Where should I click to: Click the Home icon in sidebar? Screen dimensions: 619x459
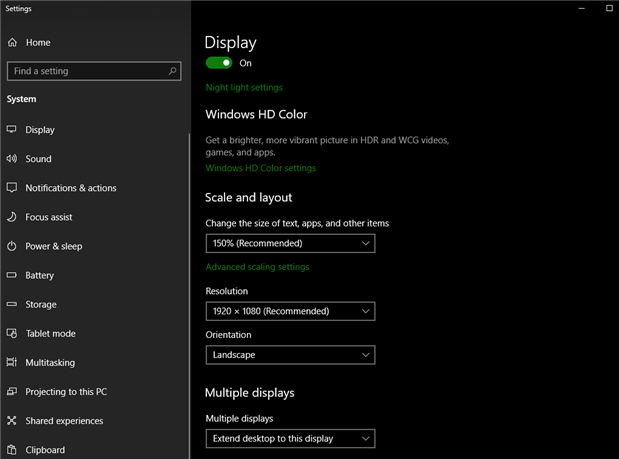click(x=12, y=43)
